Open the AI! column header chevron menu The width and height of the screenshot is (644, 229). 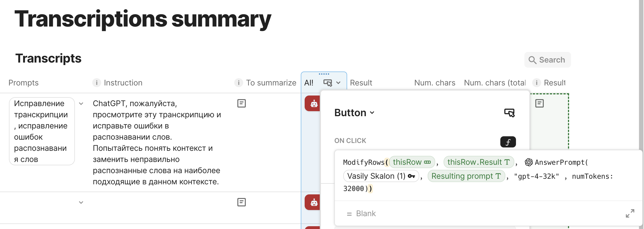tap(338, 83)
